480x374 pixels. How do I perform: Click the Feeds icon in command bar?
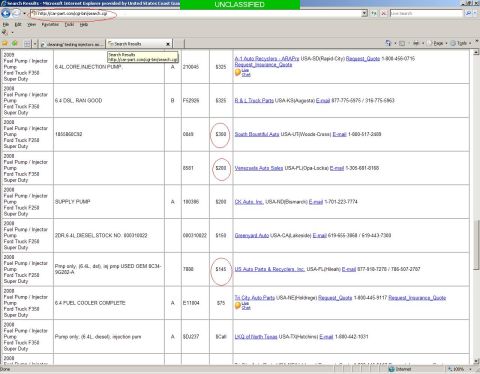(402, 43)
